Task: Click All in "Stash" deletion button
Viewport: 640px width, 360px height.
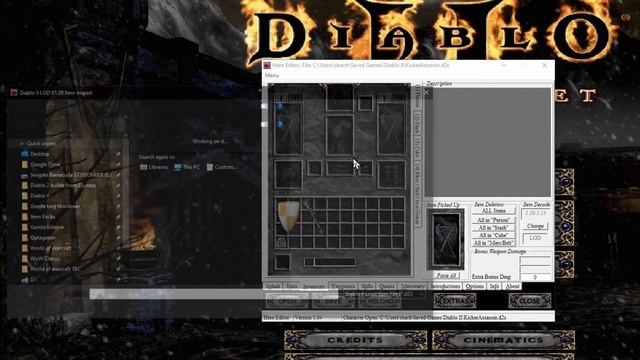Action: pyautogui.click(x=493, y=228)
